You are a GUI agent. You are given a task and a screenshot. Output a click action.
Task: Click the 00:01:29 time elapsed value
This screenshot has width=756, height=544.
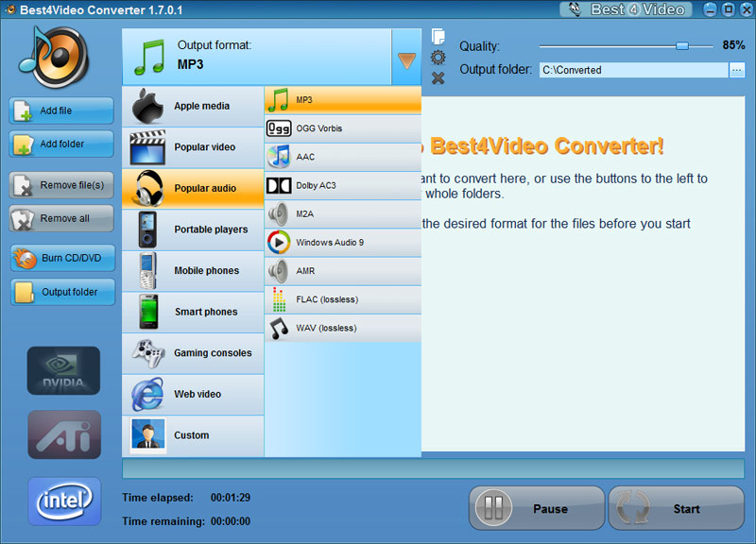(231, 498)
